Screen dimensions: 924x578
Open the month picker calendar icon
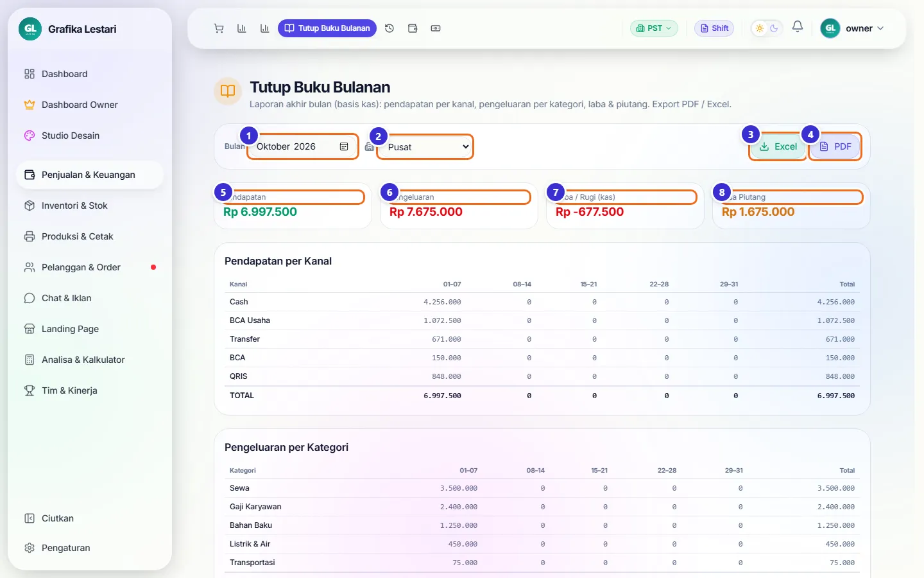point(344,146)
